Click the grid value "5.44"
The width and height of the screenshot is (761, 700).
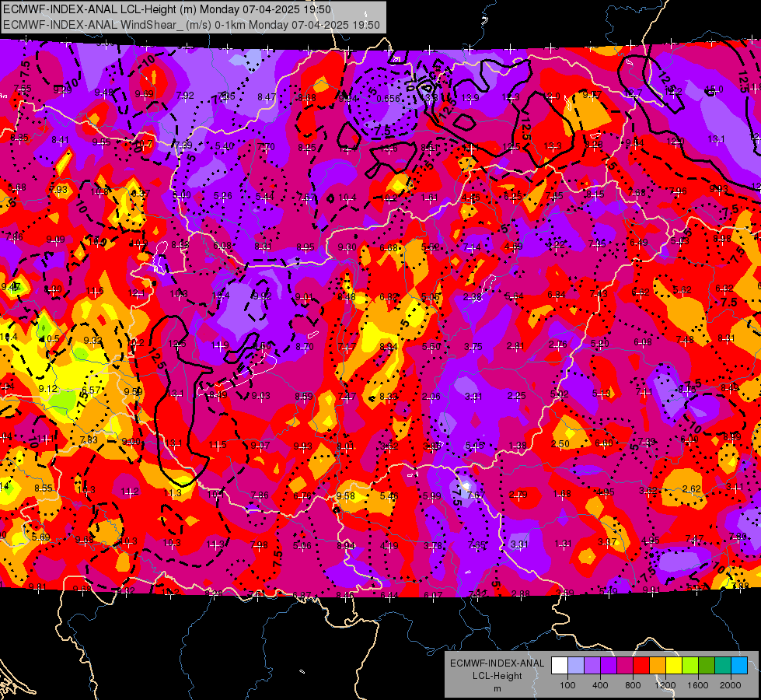coord(264,197)
